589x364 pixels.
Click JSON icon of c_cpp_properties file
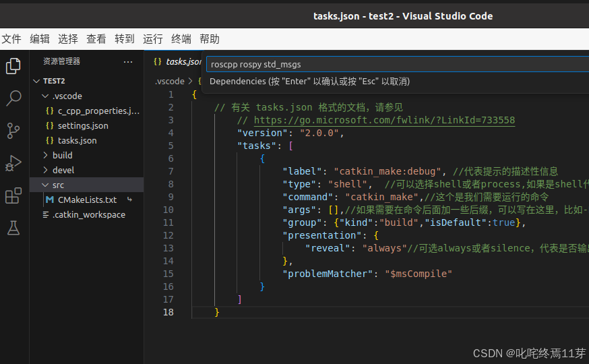(x=50, y=111)
